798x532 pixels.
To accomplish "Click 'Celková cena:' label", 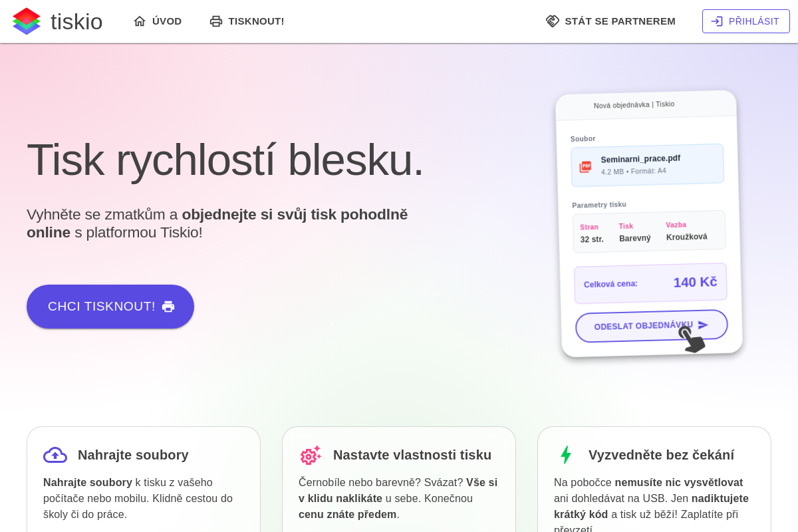I will pos(610,284).
